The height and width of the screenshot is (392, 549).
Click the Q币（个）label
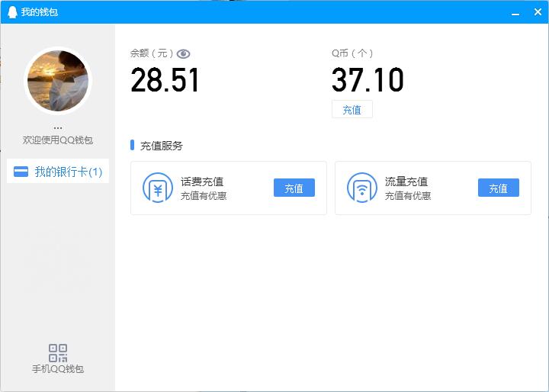[x=352, y=53]
